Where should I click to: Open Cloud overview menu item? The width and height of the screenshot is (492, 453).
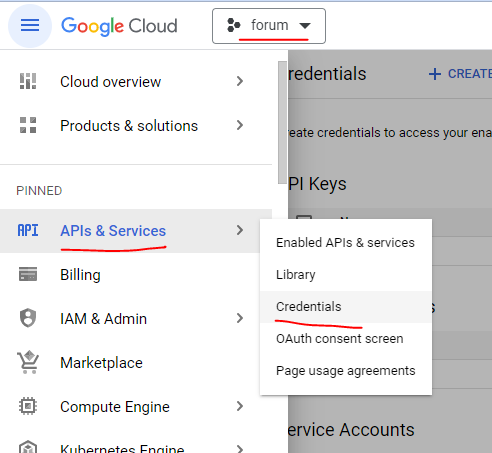click(136, 82)
